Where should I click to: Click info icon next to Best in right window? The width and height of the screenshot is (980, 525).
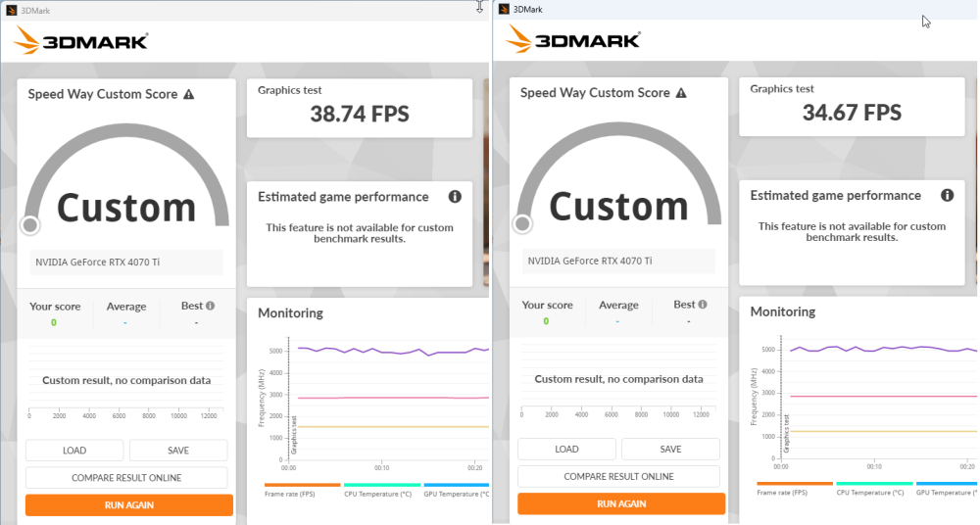(703, 305)
